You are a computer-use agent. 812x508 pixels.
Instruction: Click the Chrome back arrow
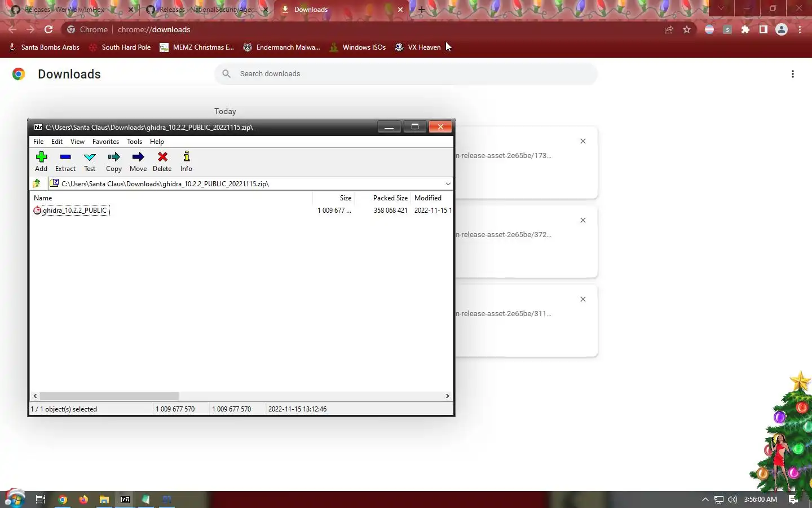point(12,29)
